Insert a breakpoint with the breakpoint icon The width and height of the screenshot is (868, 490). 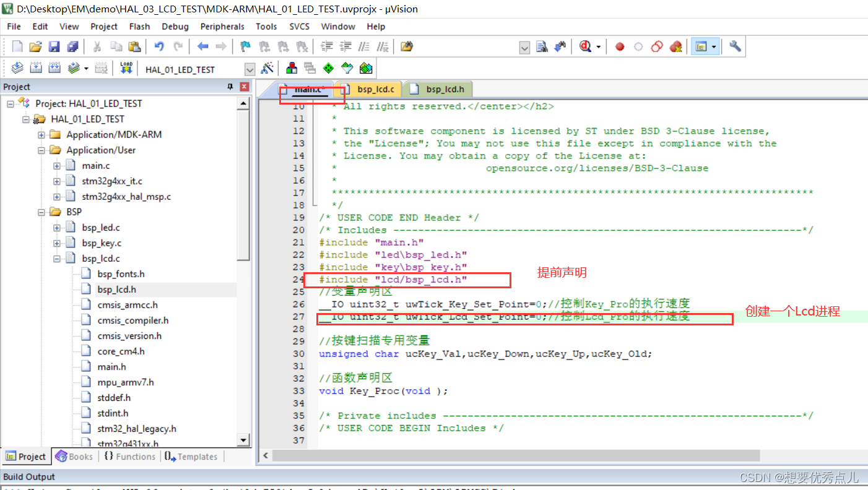coord(619,46)
